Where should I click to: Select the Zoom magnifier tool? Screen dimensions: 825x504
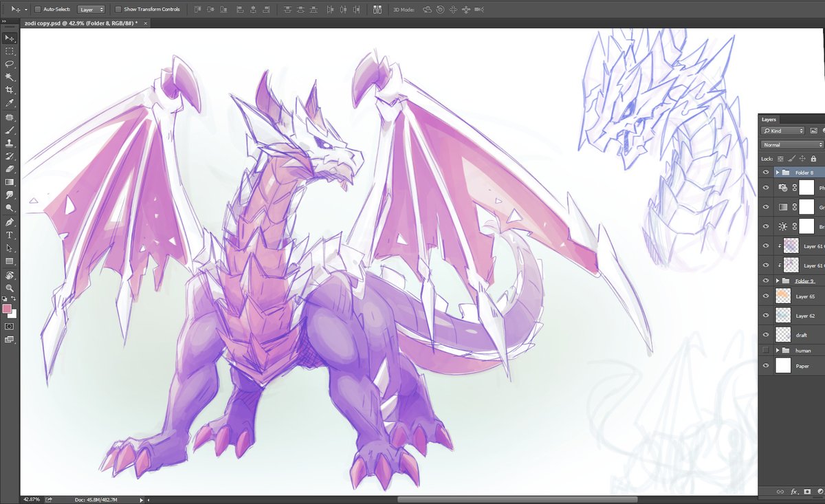tap(10, 288)
